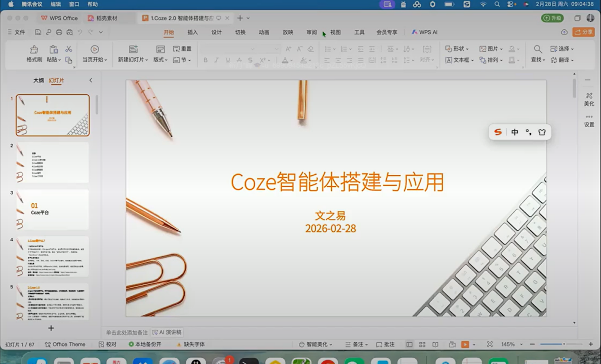This screenshot has height=364, width=601.
Task: Start slideshow from current slide (当页开始)
Action: (x=95, y=49)
